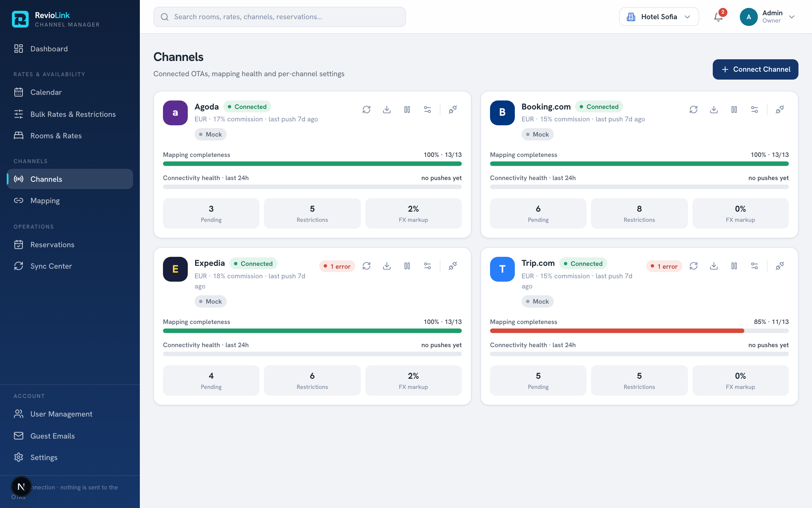Image resolution: width=812 pixels, height=508 pixels.
Task: Click the Agoda purple logo tile
Action: point(175,113)
